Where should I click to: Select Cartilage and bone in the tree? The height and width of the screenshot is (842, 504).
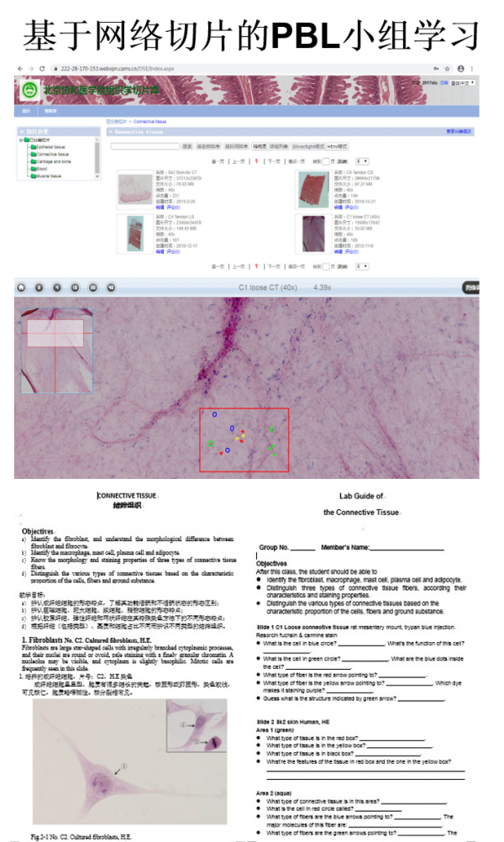coord(55,161)
